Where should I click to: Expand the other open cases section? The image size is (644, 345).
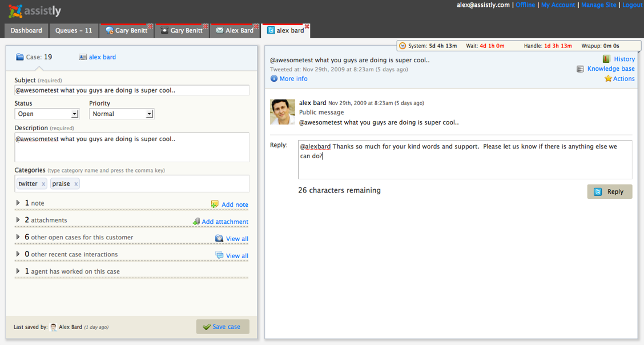[x=18, y=238]
